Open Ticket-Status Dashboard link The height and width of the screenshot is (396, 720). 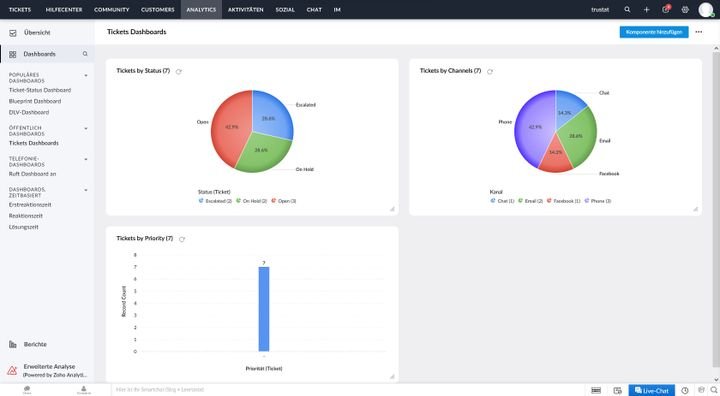click(x=40, y=90)
